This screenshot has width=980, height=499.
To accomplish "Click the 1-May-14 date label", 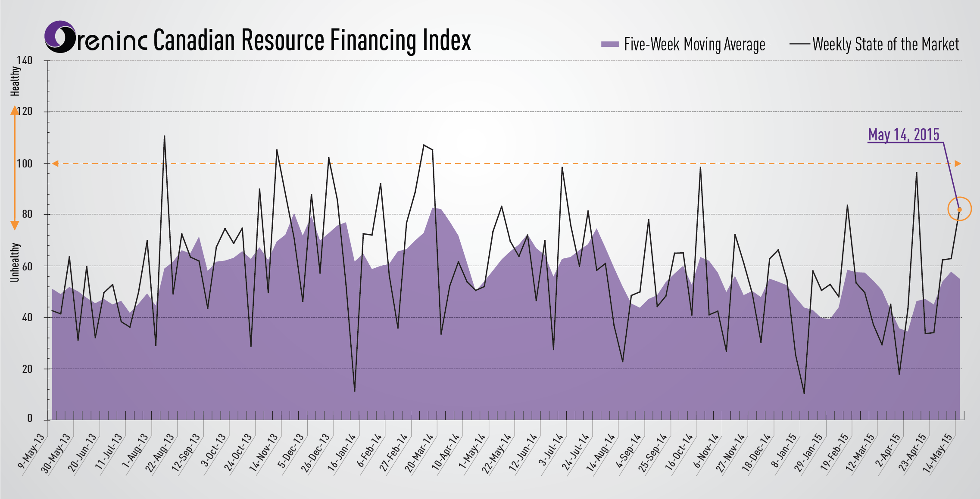I will pos(472,451).
